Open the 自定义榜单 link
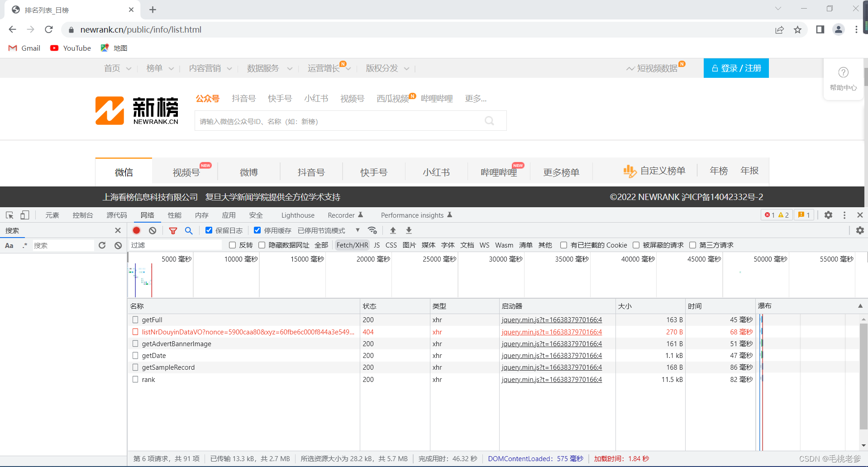 [654, 171]
